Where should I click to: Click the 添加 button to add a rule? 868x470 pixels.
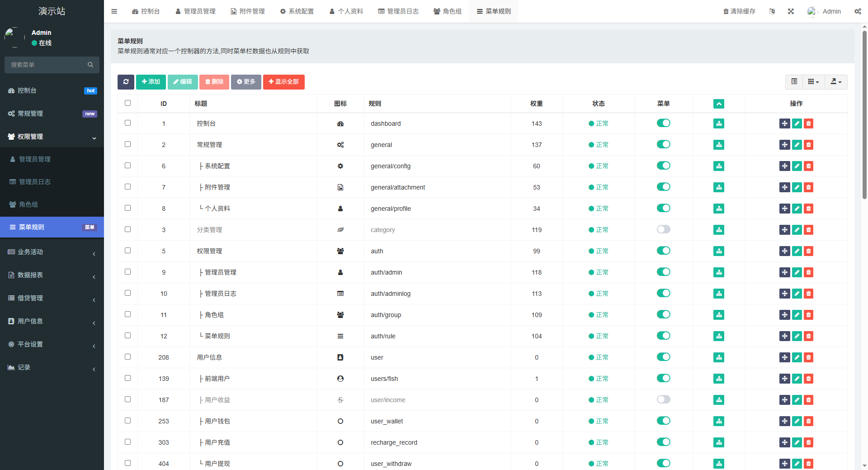click(151, 82)
